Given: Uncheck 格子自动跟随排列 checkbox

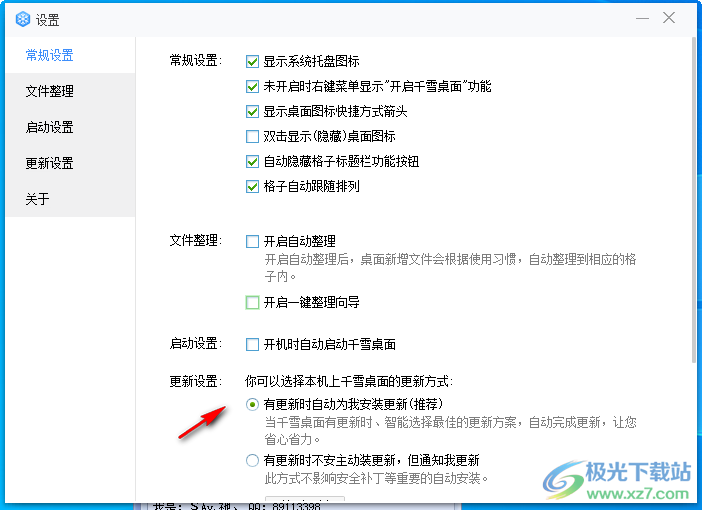Looking at the screenshot, I should [x=253, y=186].
